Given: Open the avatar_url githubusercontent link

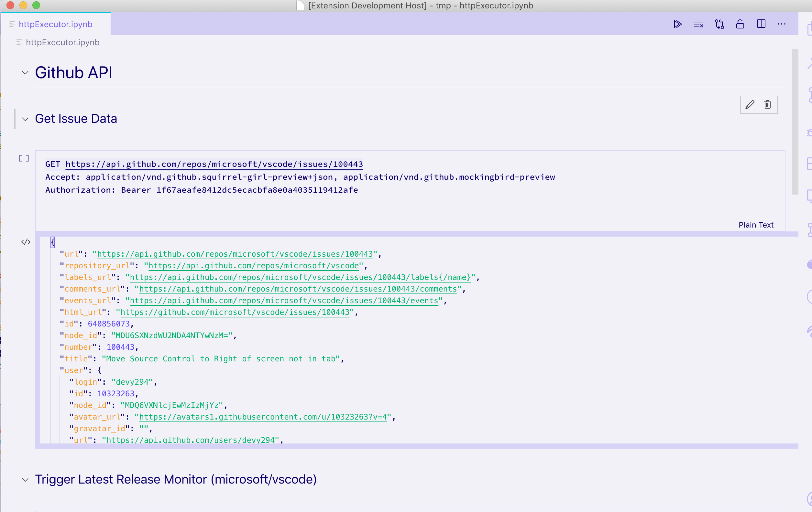Looking at the screenshot, I should (263, 417).
